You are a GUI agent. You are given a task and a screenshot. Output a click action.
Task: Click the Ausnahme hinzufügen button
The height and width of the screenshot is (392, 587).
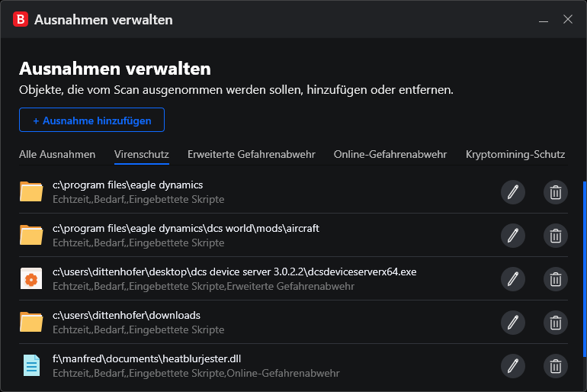pos(91,120)
